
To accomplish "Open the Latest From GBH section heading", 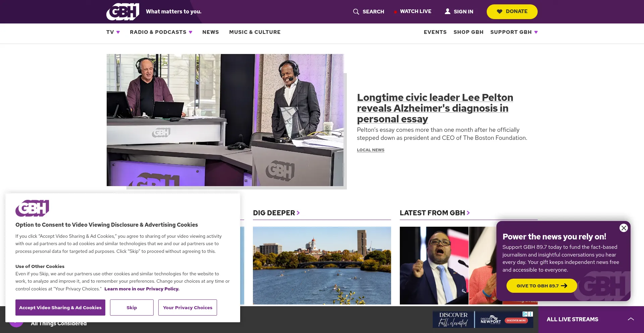I will pyautogui.click(x=435, y=213).
